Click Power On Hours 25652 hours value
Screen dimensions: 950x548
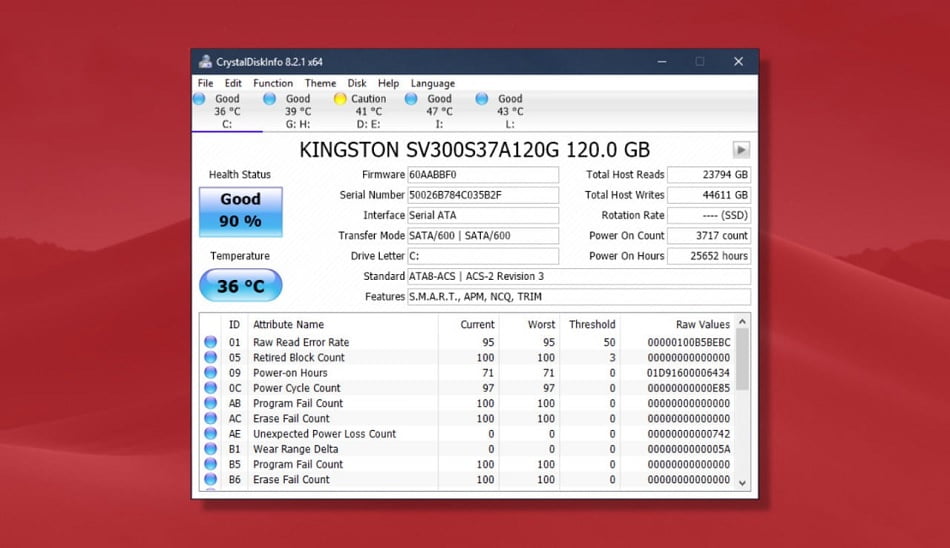click(x=709, y=256)
